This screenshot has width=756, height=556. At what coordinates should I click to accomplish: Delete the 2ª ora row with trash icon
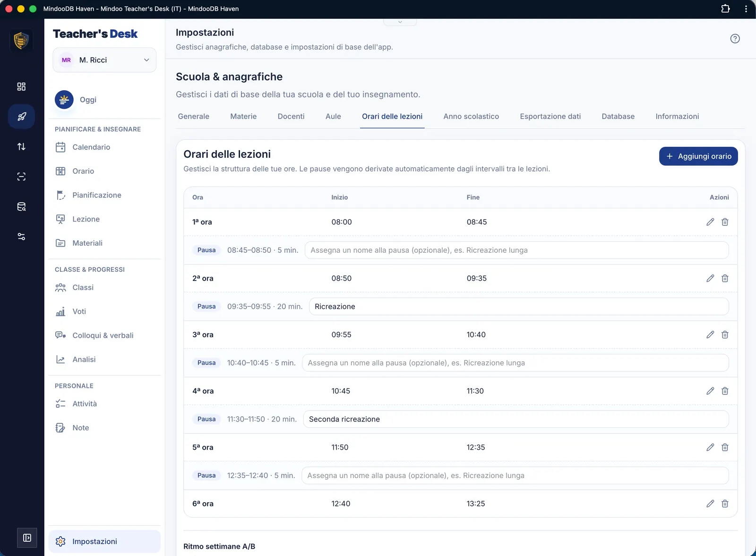click(725, 278)
